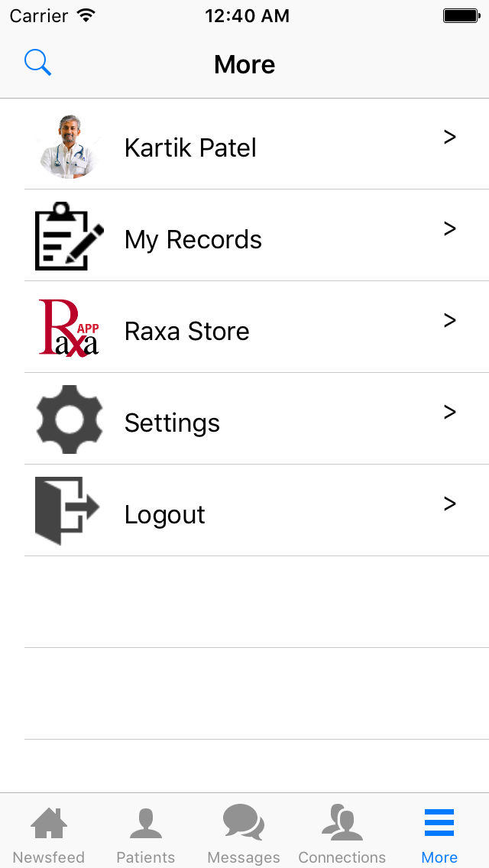Expand the Logout row chevron
Screen dimensions: 489x868
[450, 504]
